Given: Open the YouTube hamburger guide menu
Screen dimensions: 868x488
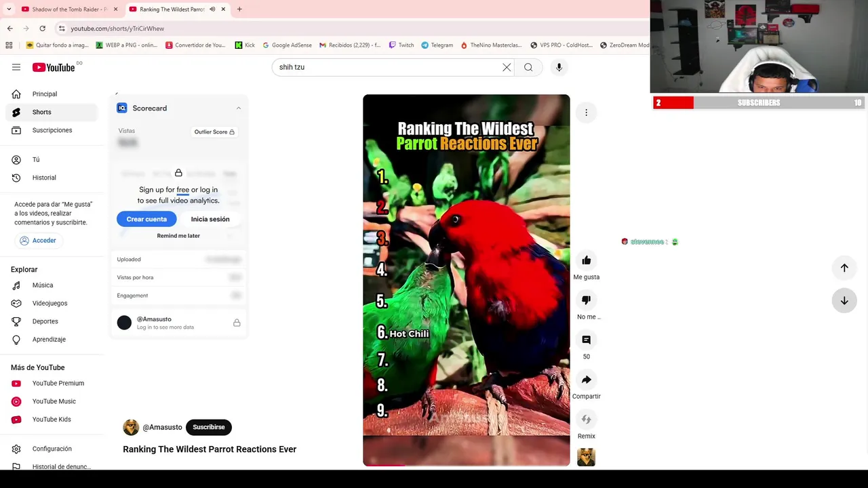Looking at the screenshot, I should pyautogui.click(x=16, y=67).
